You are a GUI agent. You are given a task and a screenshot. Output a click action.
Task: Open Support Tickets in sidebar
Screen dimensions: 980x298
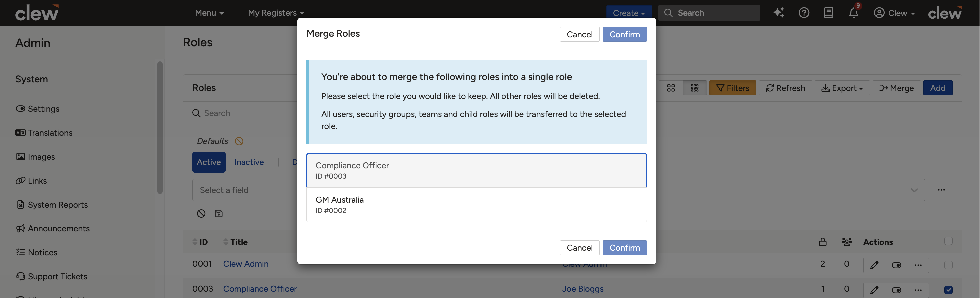pos(51,276)
